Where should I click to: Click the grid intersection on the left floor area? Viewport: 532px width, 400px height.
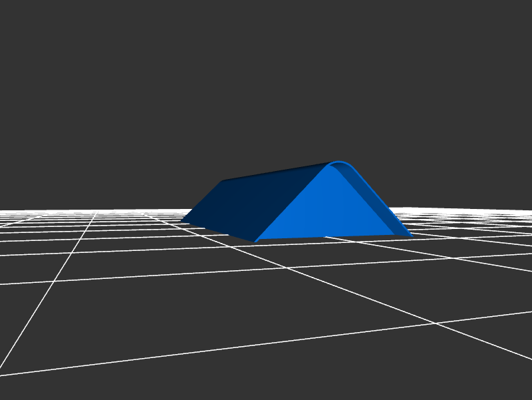(72, 255)
